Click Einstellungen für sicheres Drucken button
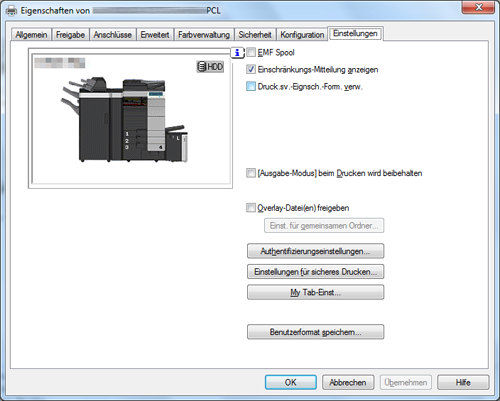500x401 pixels. coord(315,272)
